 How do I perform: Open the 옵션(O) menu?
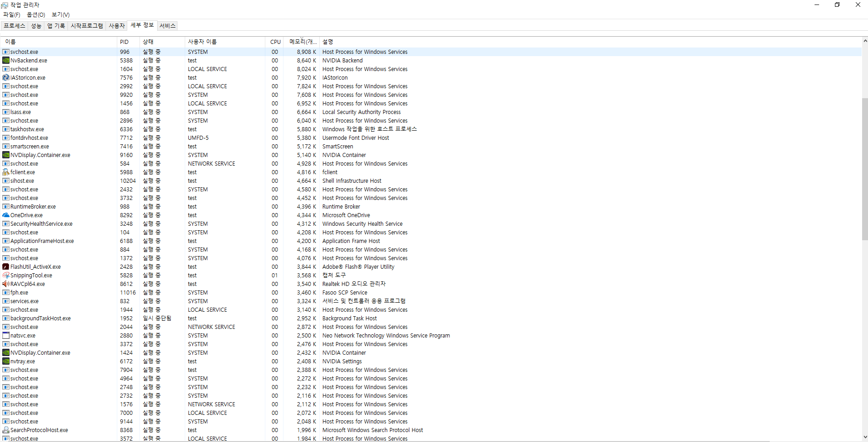36,15
